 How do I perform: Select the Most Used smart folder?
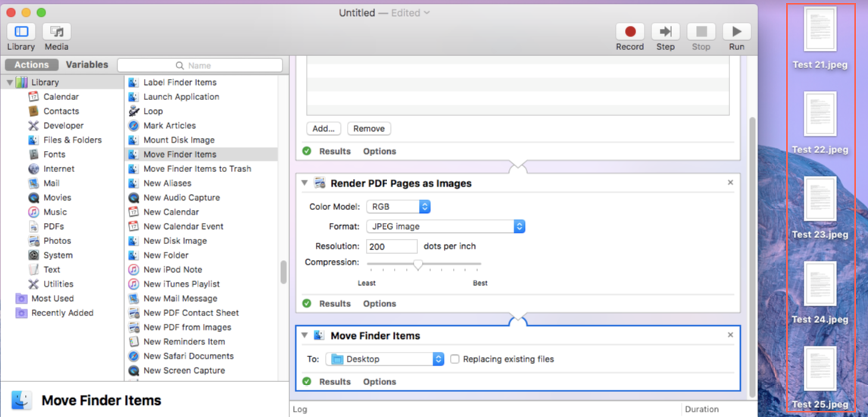[x=52, y=299]
